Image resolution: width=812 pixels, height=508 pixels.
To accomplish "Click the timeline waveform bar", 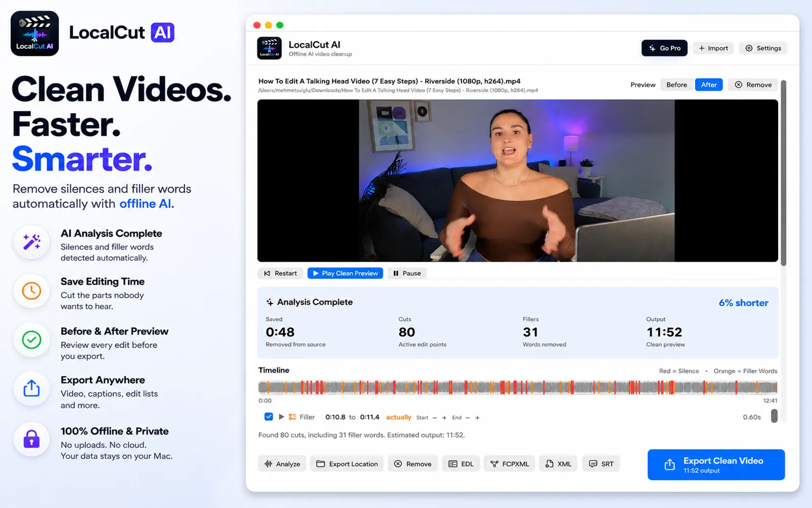I will pyautogui.click(x=518, y=388).
